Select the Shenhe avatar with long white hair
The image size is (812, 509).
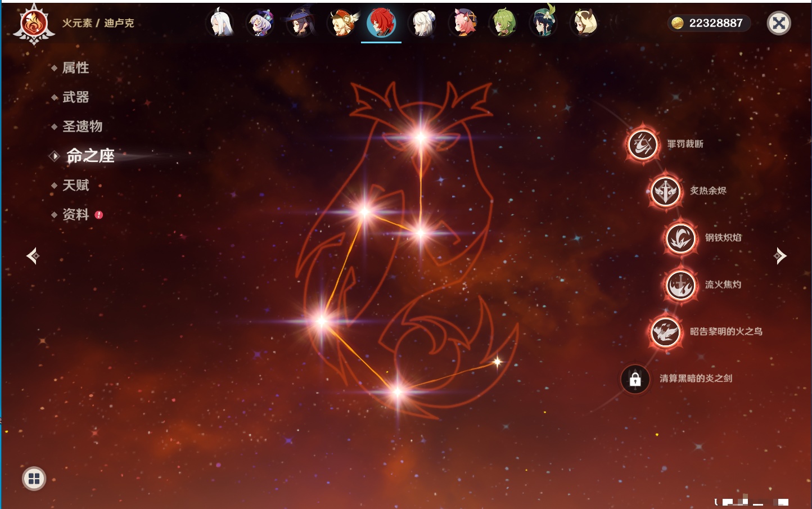tap(221, 23)
